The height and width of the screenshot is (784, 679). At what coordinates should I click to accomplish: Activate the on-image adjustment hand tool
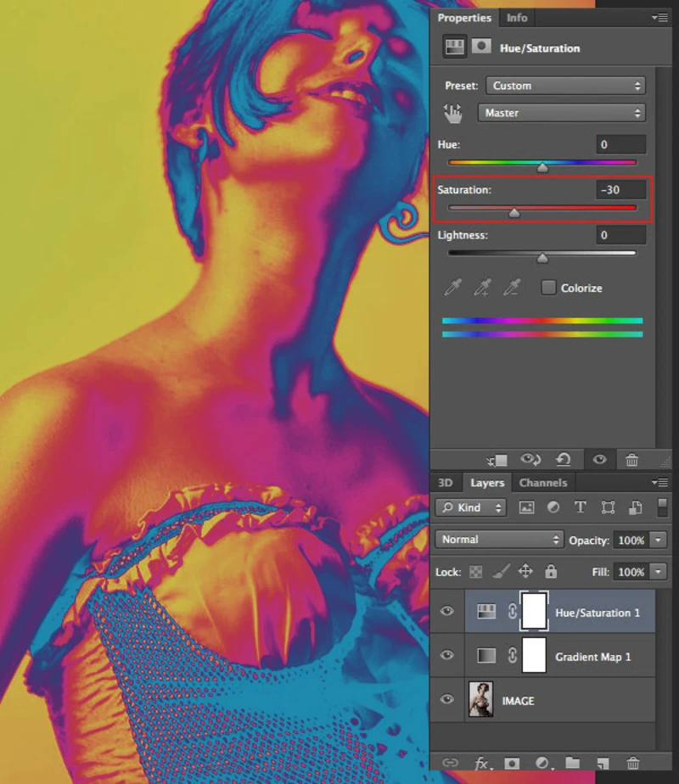pyautogui.click(x=453, y=113)
